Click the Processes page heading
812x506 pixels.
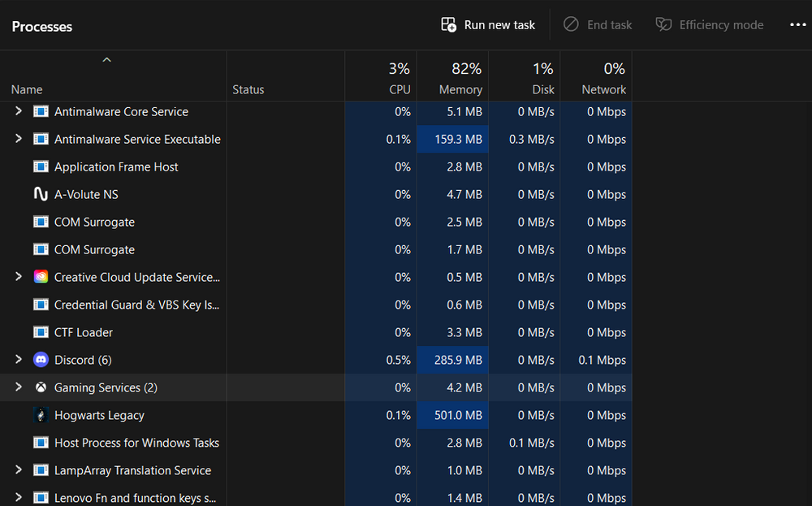point(42,27)
